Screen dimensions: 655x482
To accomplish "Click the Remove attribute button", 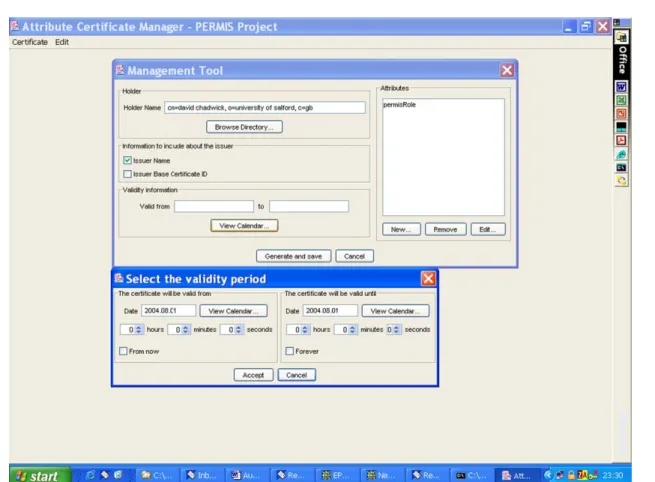I will [445, 229].
